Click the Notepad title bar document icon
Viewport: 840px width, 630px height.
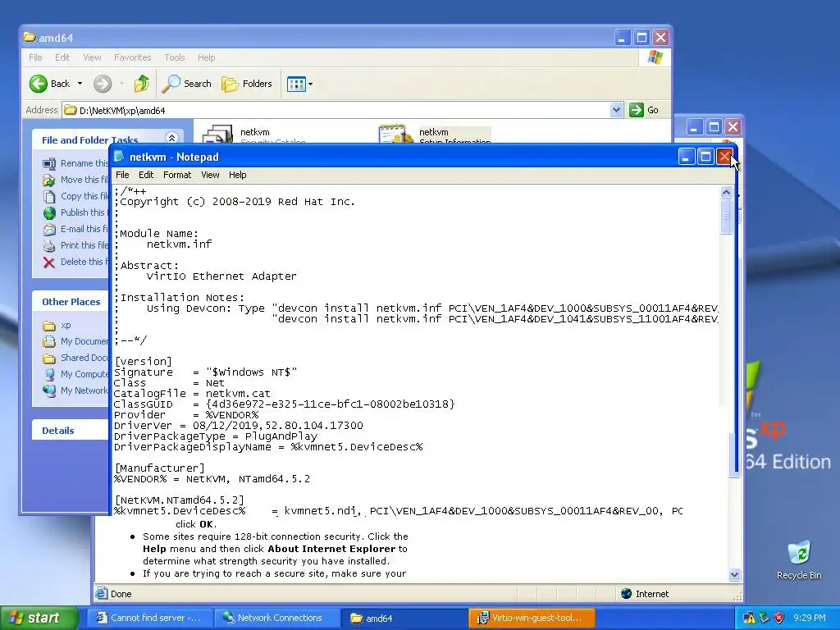pos(119,157)
